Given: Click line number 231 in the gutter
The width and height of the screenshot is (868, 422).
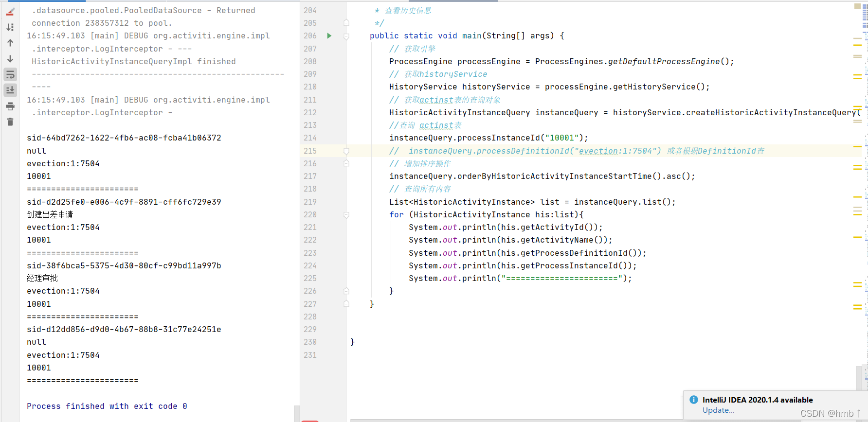Looking at the screenshot, I should click(x=310, y=355).
